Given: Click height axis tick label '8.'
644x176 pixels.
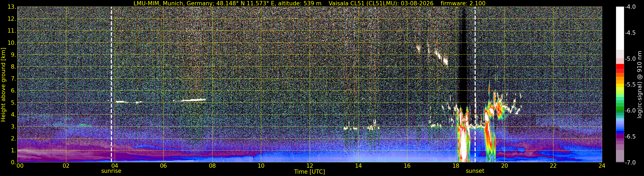Looking at the screenshot, I should [x=13, y=67].
